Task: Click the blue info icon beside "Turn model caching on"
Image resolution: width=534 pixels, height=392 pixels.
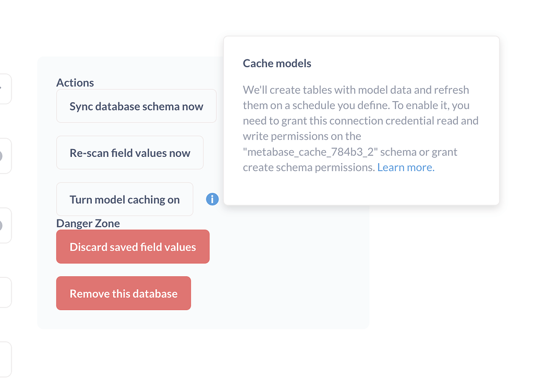Action: coord(212,199)
